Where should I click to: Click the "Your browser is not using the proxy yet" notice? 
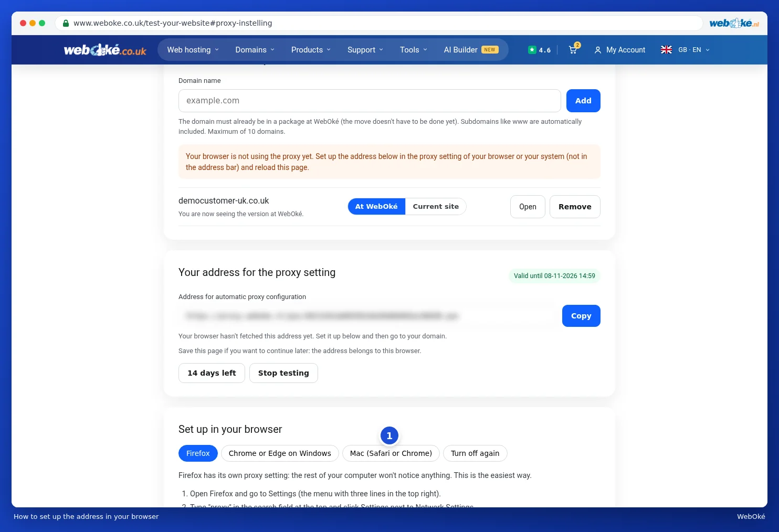pos(389,162)
